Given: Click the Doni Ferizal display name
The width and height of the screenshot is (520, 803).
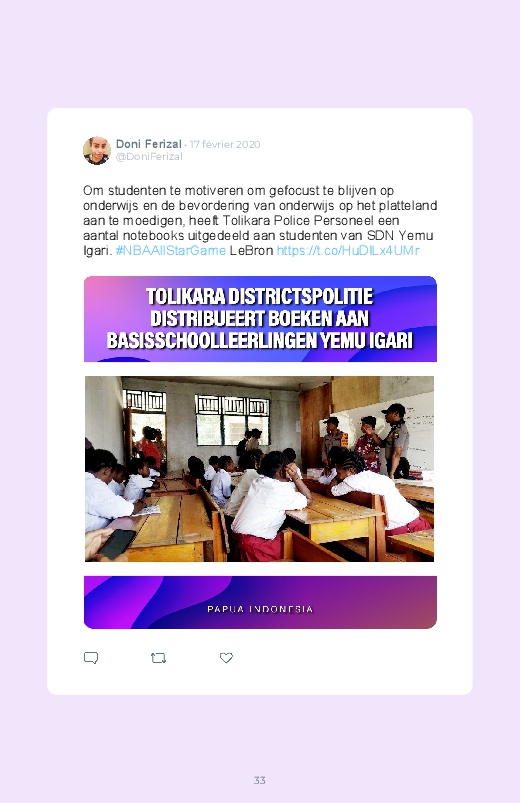Looking at the screenshot, I should 149,144.
